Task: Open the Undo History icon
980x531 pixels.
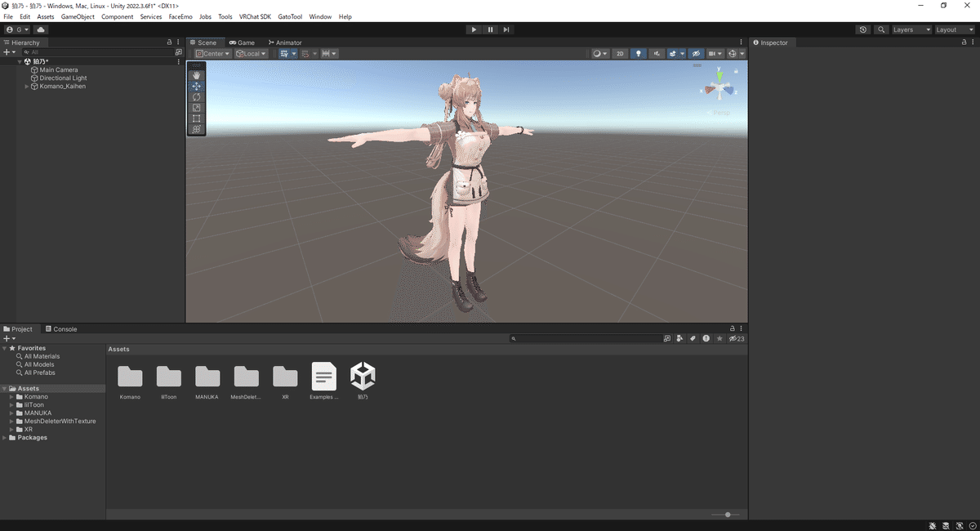Action: [x=863, y=29]
